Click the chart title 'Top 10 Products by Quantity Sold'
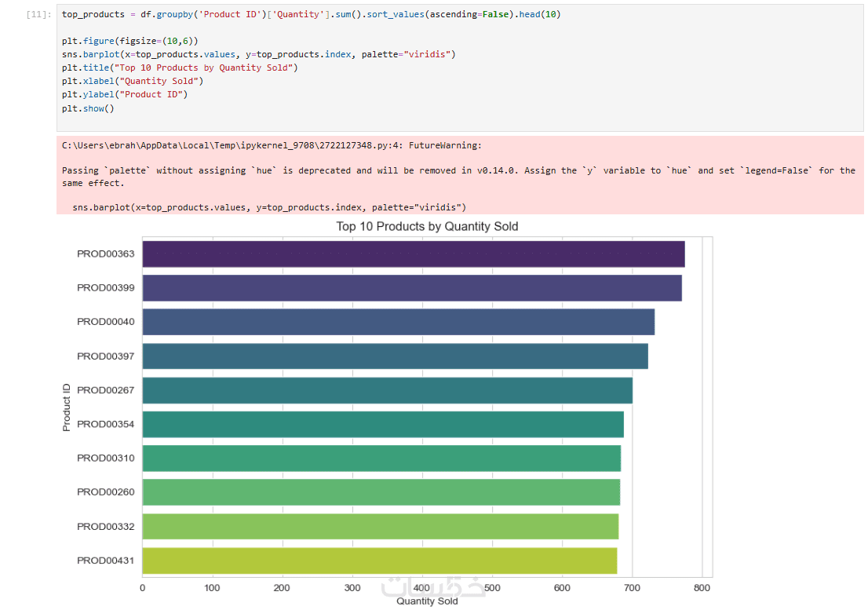The height and width of the screenshot is (610, 868). pyautogui.click(x=427, y=226)
